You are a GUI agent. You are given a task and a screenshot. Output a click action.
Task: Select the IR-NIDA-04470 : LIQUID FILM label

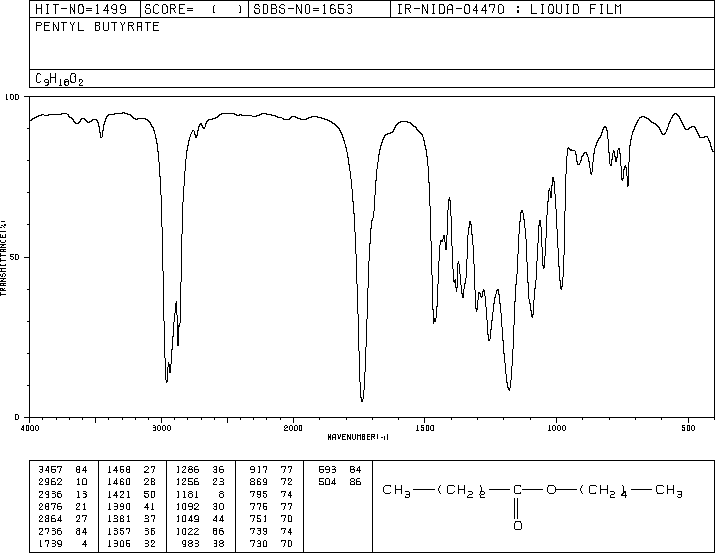(x=509, y=10)
